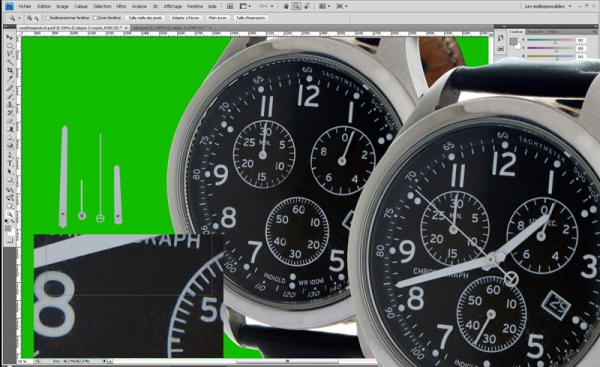The height and width of the screenshot is (367, 600).
Task: Click the horizontal scrollbar below the canvas
Action: point(287,361)
